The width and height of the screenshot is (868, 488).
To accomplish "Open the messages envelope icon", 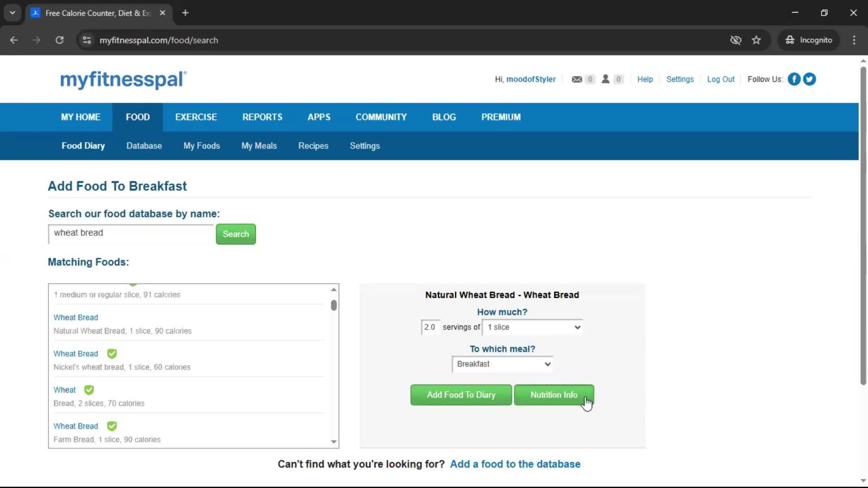I will [x=577, y=80].
